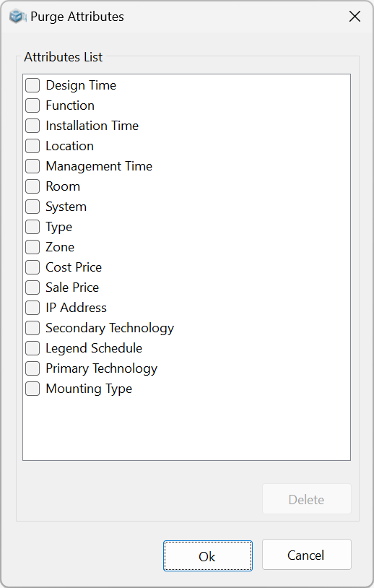Toggle the Room checkbox
The width and height of the screenshot is (374, 588).
point(32,186)
